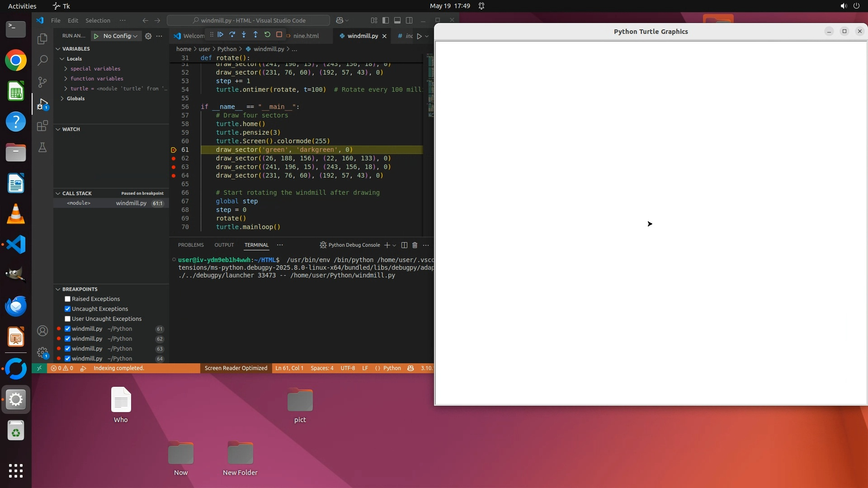This screenshot has height=488, width=868.
Task: Open the Extensions view in the activity bar
Action: 42,126
